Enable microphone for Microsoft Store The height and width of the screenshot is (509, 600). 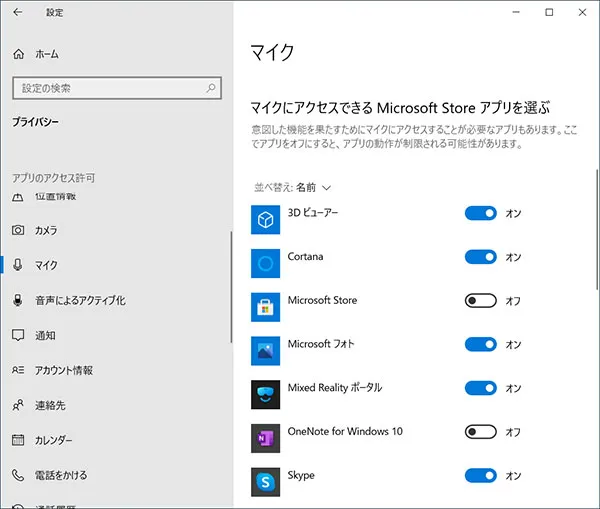(481, 301)
